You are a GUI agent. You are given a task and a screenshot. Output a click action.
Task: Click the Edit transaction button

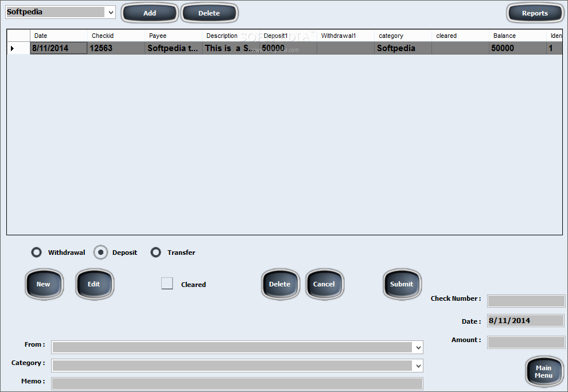[95, 284]
